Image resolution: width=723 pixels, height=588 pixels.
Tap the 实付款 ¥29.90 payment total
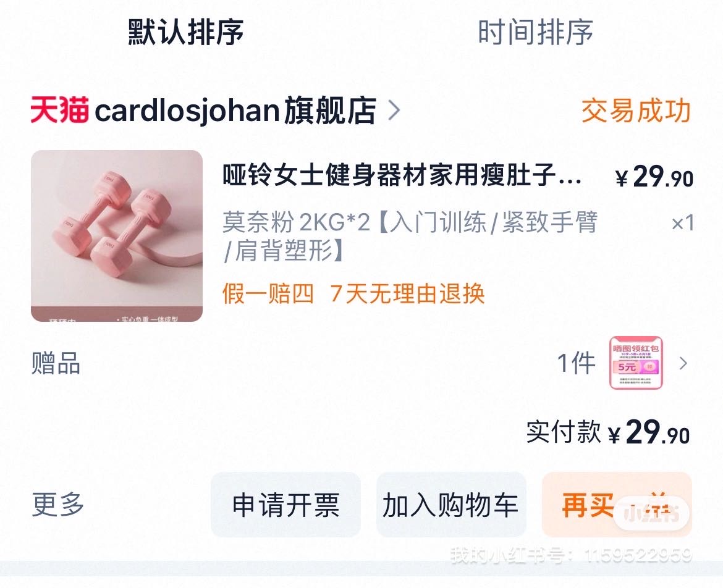608,433
